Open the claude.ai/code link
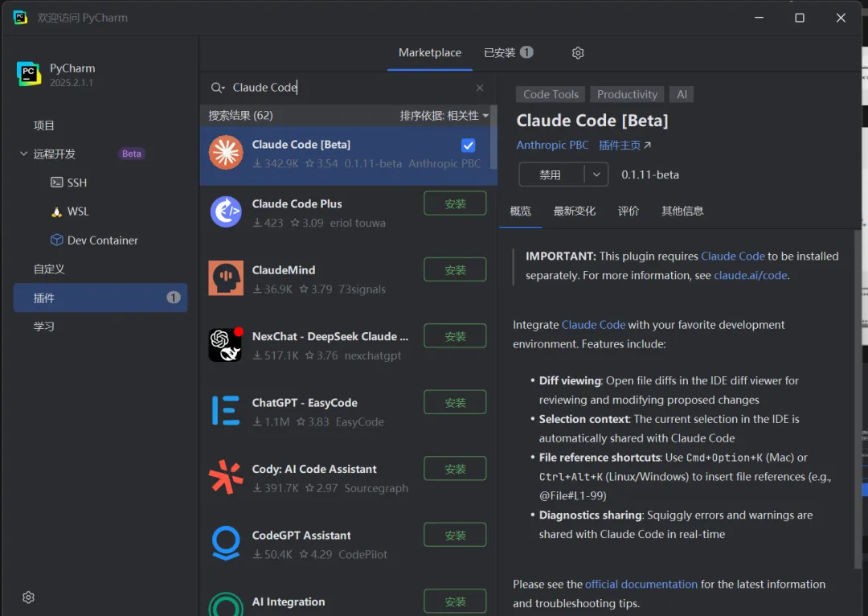This screenshot has width=868, height=616. point(750,275)
